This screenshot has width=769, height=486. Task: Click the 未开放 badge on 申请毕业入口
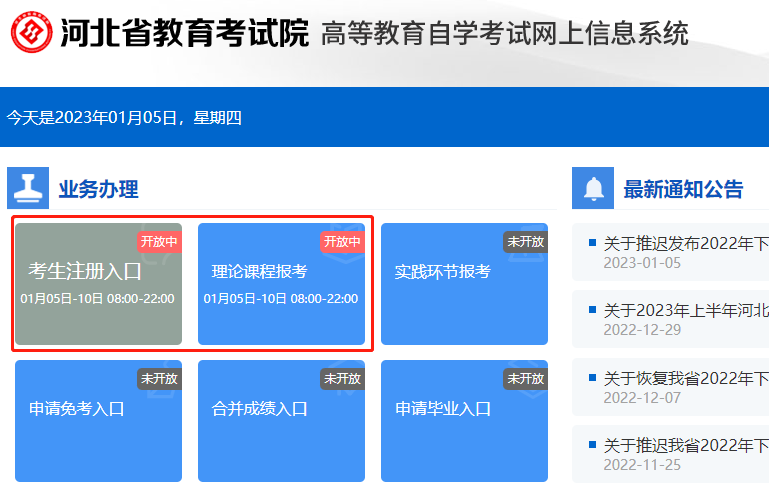[525, 379]
